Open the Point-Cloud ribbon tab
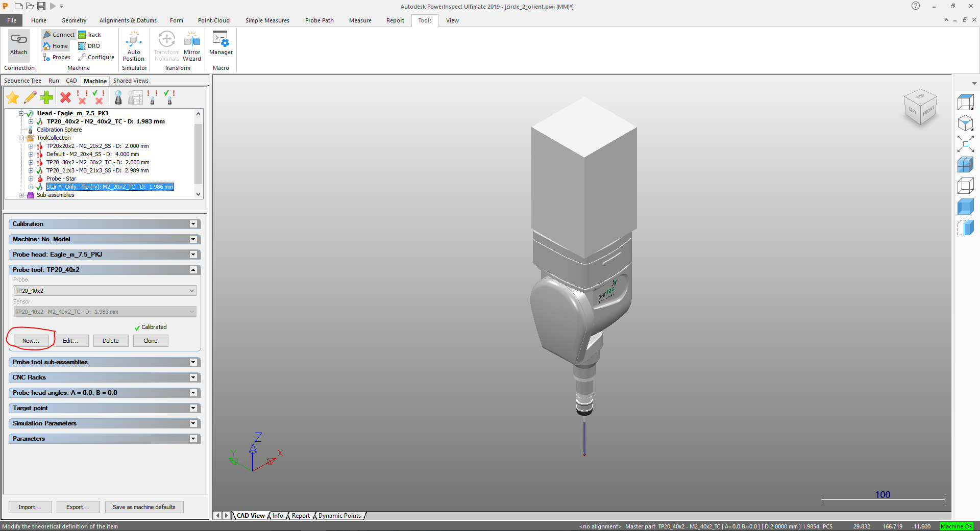Screen dimensions: 980x531 click(x=213, y=20)
